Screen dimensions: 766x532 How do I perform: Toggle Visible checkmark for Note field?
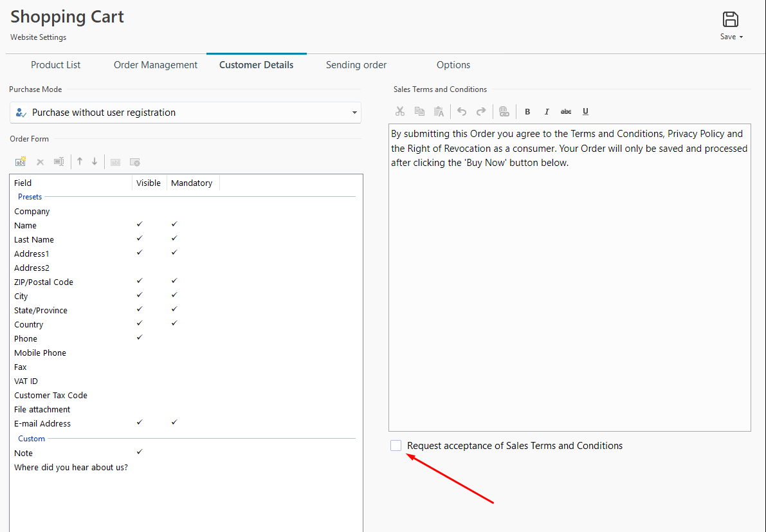pos(140,452)
